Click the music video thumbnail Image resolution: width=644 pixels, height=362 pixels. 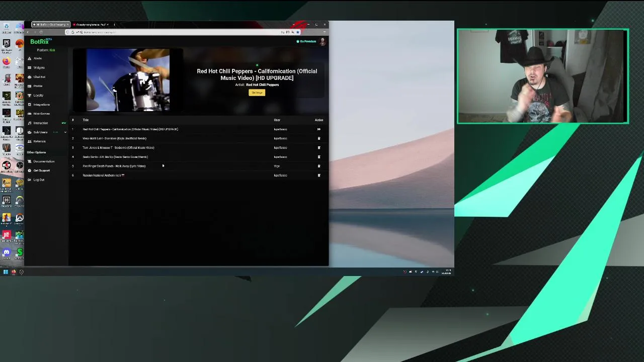pos(128,80)
